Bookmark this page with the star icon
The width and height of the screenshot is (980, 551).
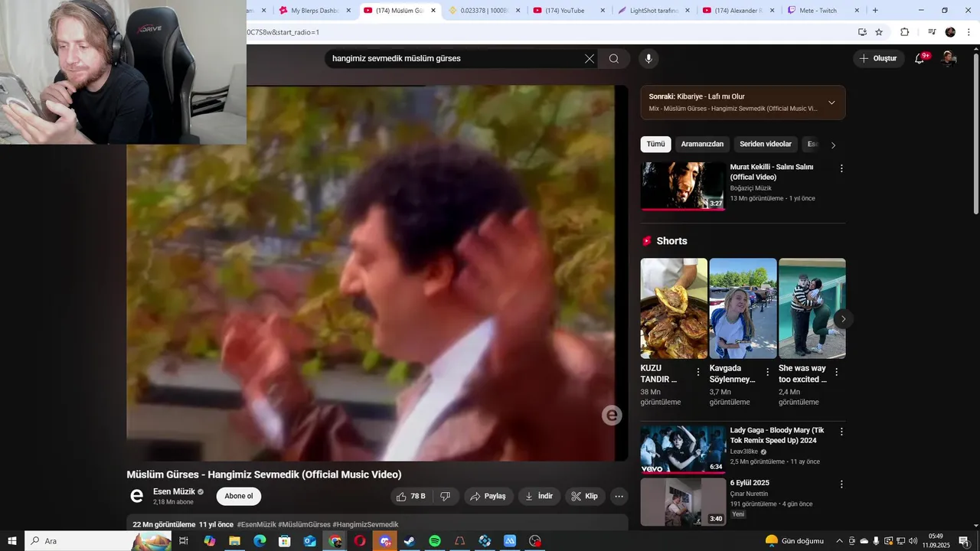coord(879,32)
